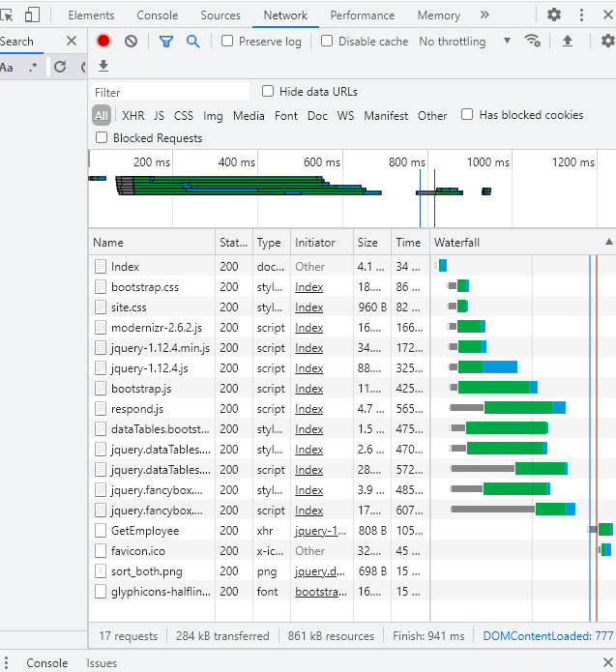
Task: Click the export HAR download icon
Action: pyautogui.click(x=103, y=66)
